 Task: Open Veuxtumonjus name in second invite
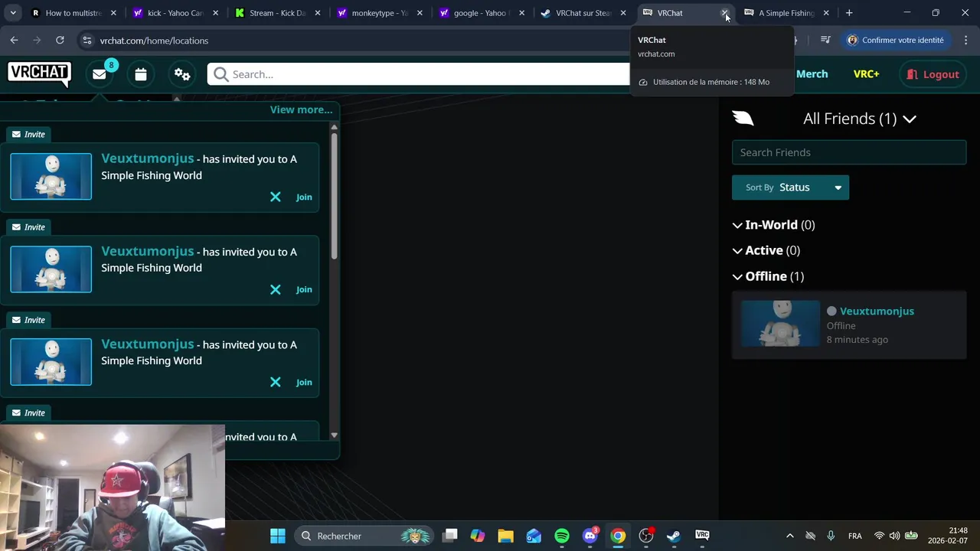pos(148,251)
